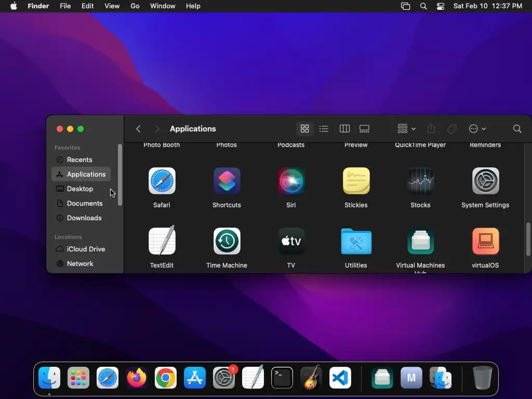
Task: Open the Edit menu
Action: (x=87, y=6)
